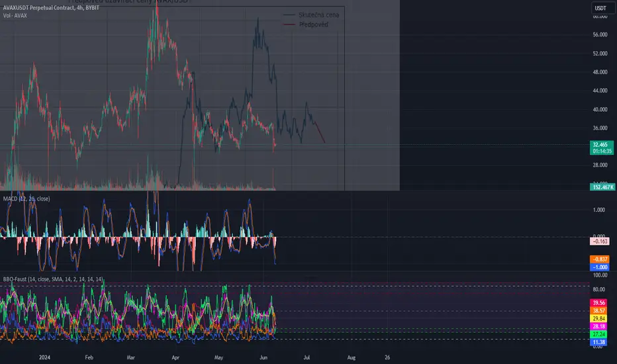The width and height of the screenshot is (617, 364).
Task: Click the Jun time axis label
Action: (263, 357)
